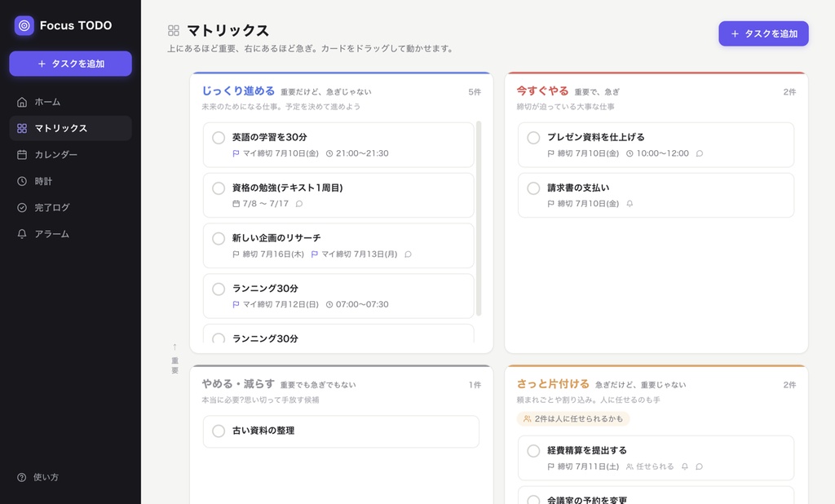Screen dimensions: 835x504
Task: Click the clock icon next to 21:00〜21:30
Action: (x=329, y=153)
